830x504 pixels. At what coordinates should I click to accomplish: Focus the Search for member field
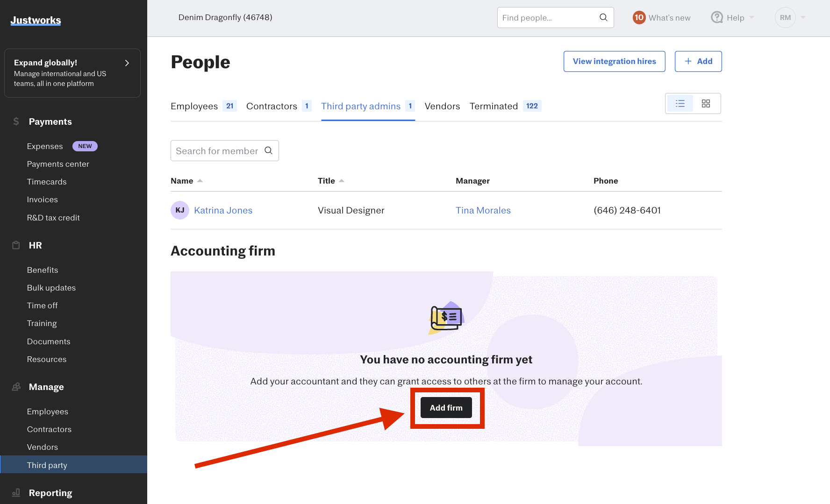(x=217, y=151)
